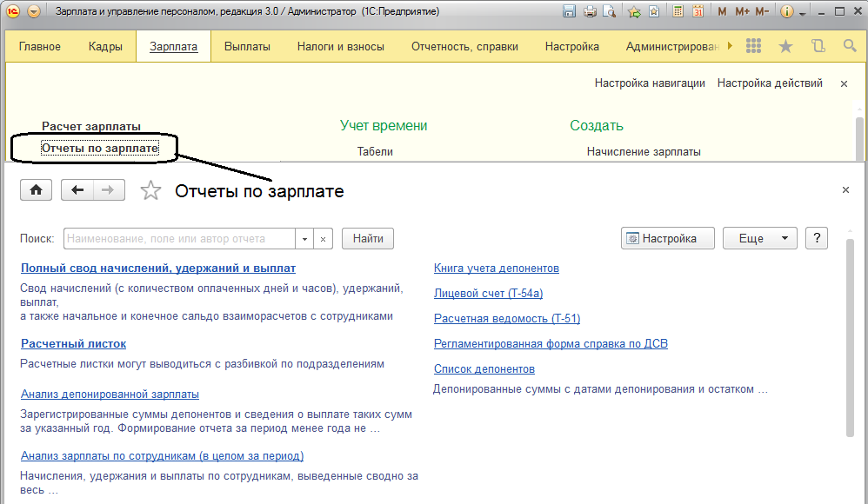Focus the report search input field
Image resolution: width=868 pixels, height=504 pixels.
179,238
